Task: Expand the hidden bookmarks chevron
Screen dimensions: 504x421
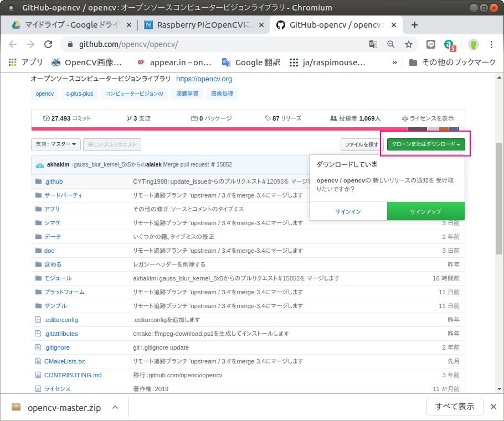Action: (x=395, y=63)
